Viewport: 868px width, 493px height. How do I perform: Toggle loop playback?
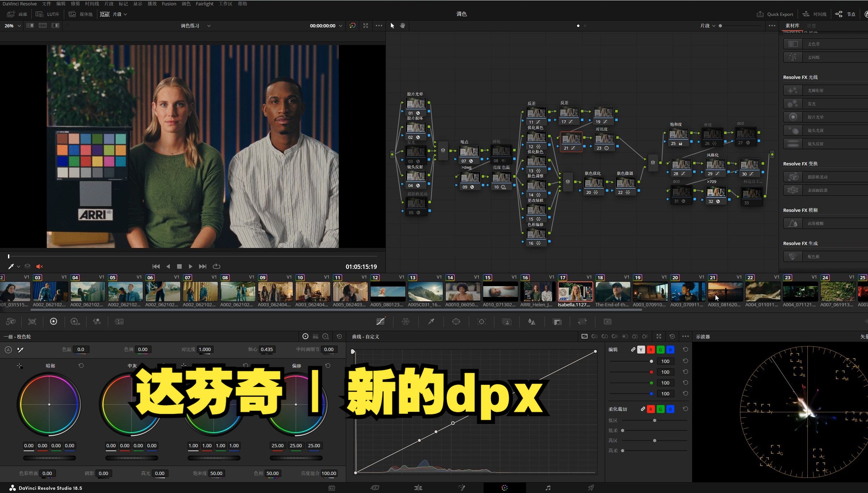[216, 266]
